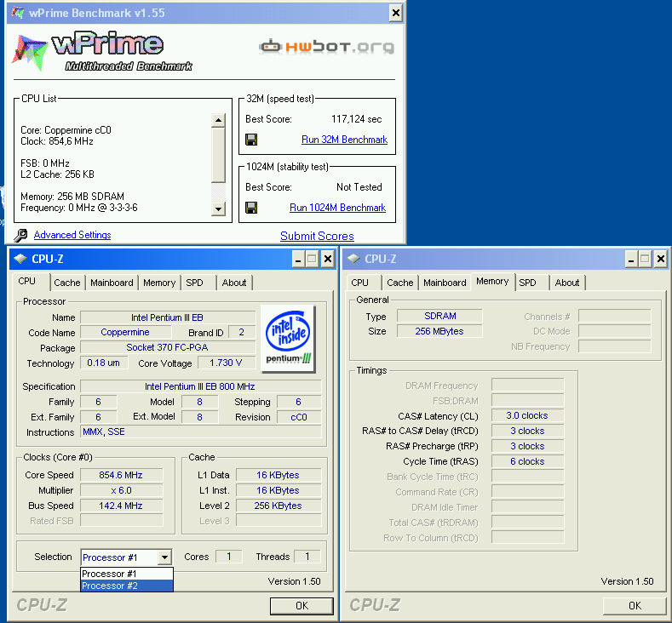Select Processor #1 in dropdown list

pos(126,574)
